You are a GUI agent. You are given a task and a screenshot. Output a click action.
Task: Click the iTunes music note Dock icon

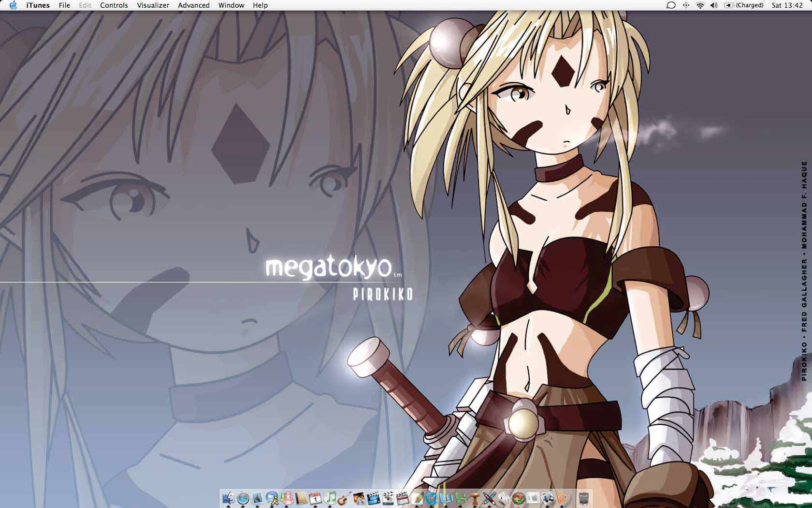pos(330,498)
